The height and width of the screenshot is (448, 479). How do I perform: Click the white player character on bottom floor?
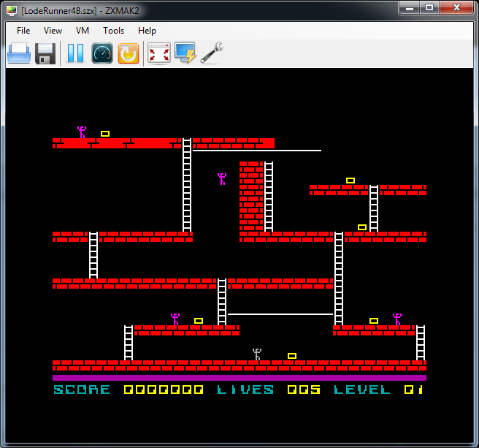point(257,354)
